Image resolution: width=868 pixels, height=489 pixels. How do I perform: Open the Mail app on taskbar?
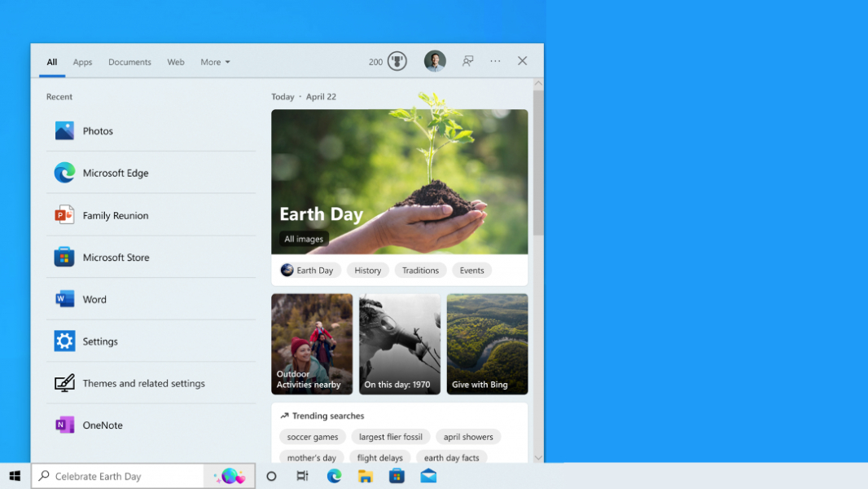428,476
